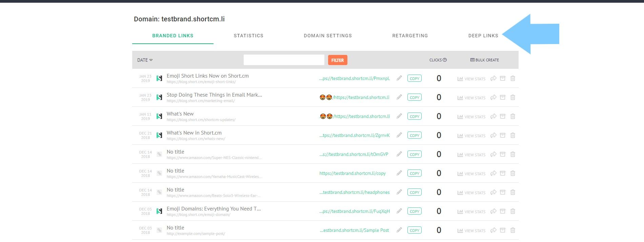Image resolution: width=644 pixels, height=242 pixels.
Task: Open the testbrand.shortcm.li/Sample Post short URL
Action: 355,230
